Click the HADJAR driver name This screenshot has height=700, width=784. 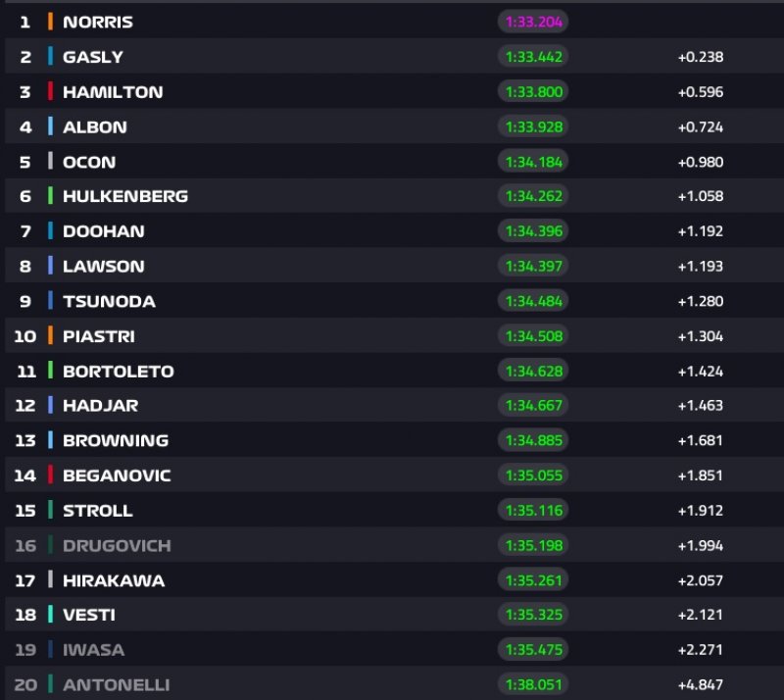click(x=100, y=406)
